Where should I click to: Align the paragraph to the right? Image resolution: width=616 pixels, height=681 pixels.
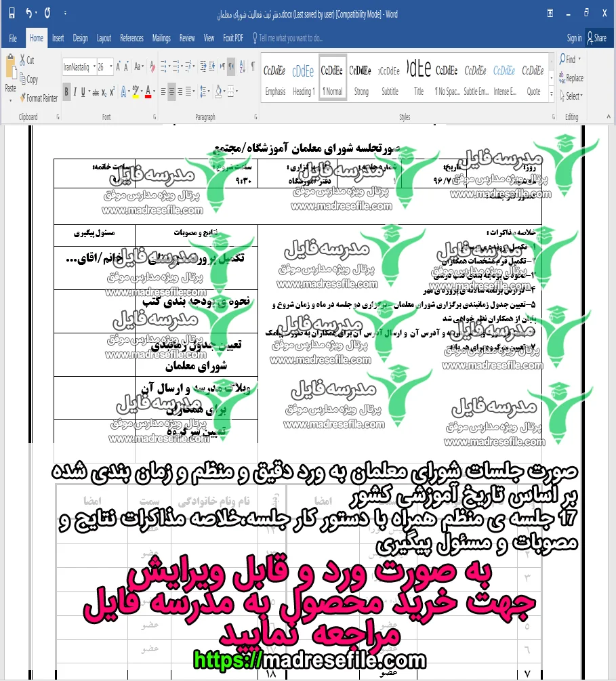pyautogui.click(x=180, y=91)
